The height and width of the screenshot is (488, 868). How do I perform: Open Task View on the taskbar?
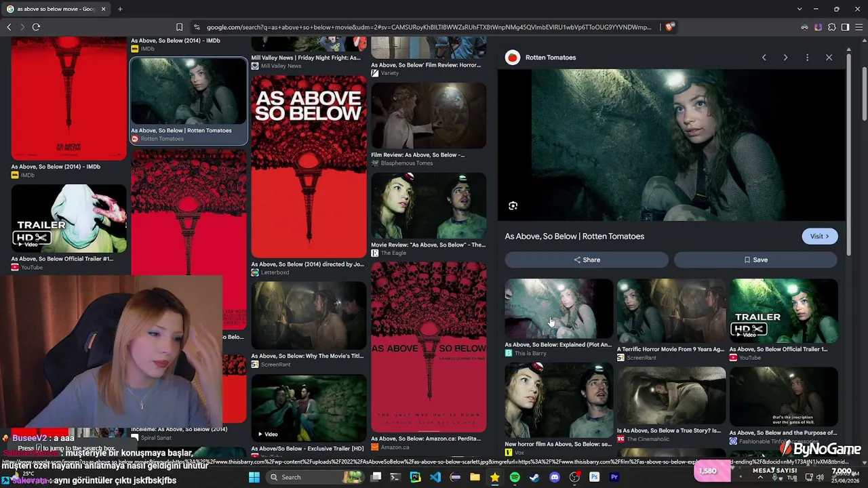(376, 477)
